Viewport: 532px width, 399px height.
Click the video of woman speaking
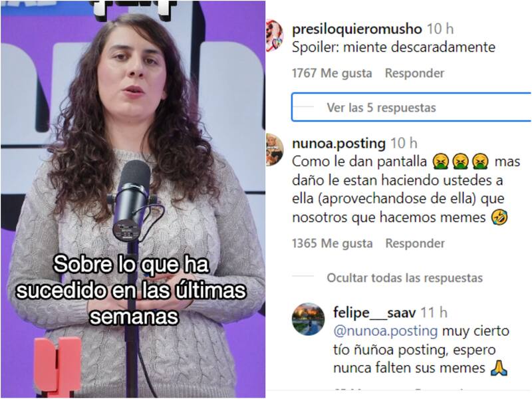[132, 199]
